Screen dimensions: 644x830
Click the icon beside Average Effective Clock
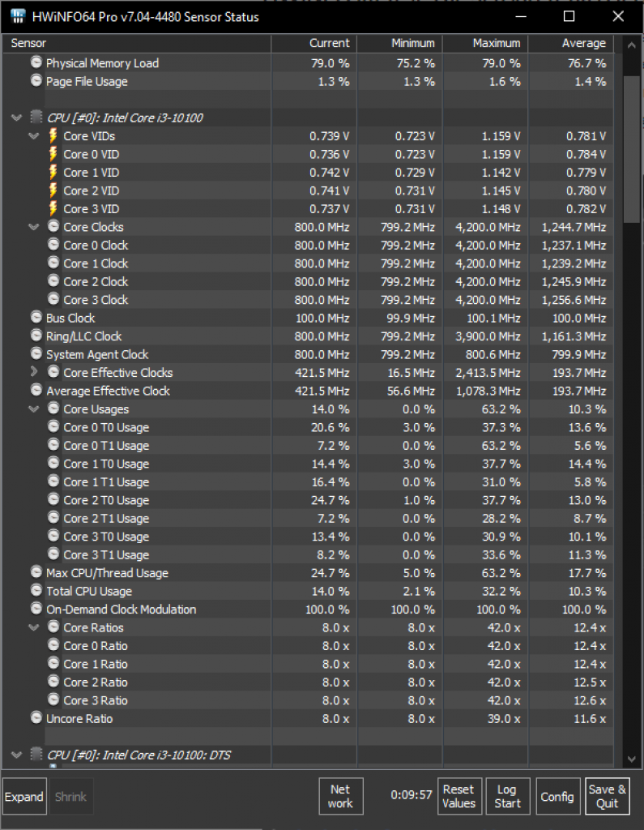click(x=36, y=390)
